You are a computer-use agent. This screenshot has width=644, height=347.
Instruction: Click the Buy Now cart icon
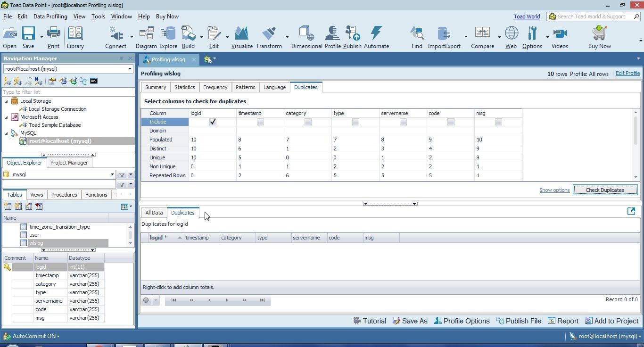[x=599, y=37]
